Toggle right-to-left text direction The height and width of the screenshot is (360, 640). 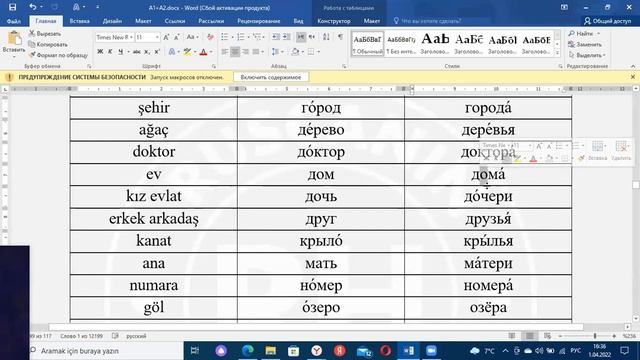311,37
